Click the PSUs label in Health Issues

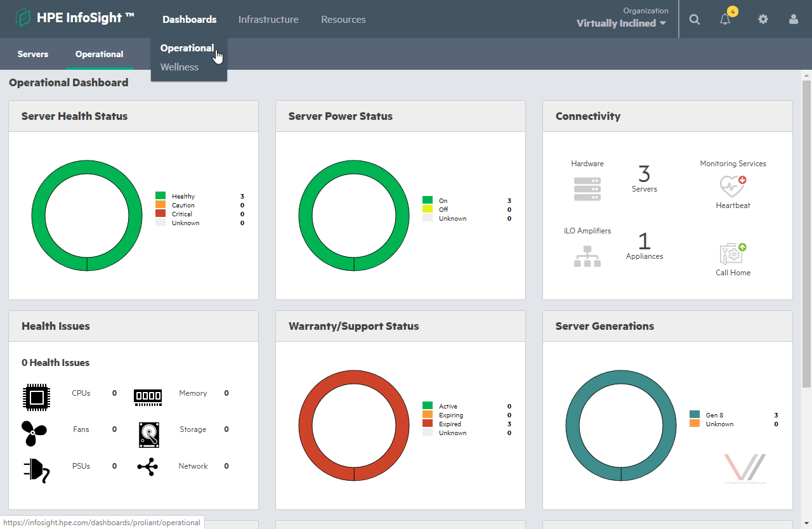click(81, 466)
